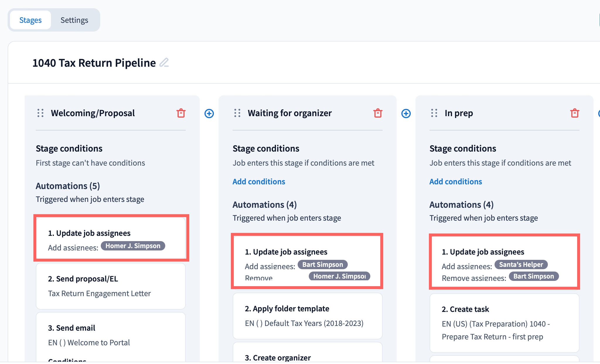Open Apply folder template automation card

[x=308, y=316]
